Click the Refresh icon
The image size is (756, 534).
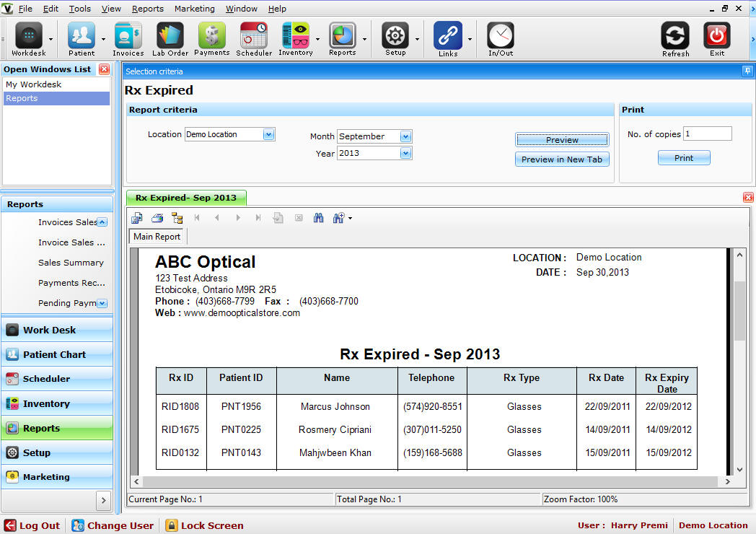pyautogui.click(x=675, y=38)
